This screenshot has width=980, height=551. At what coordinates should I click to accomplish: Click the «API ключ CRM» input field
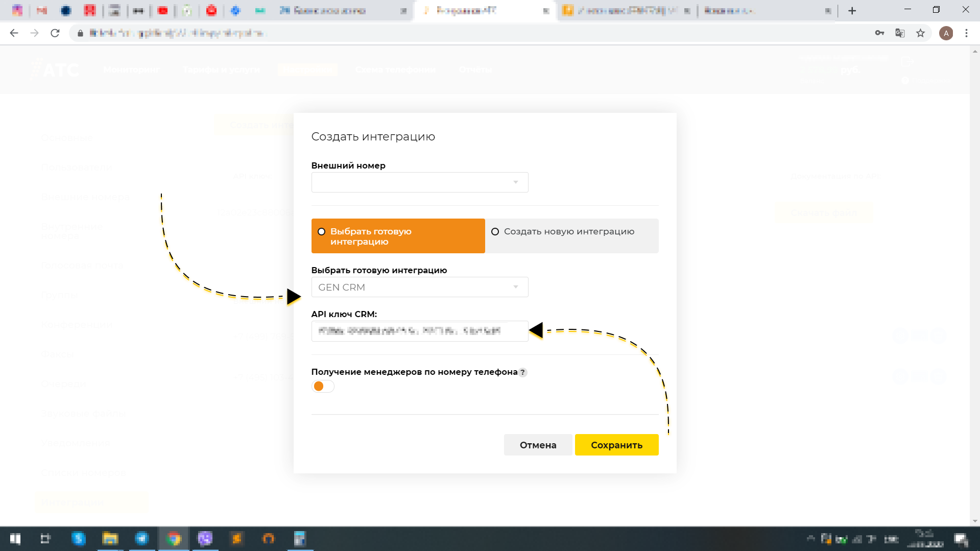[419, 331]
